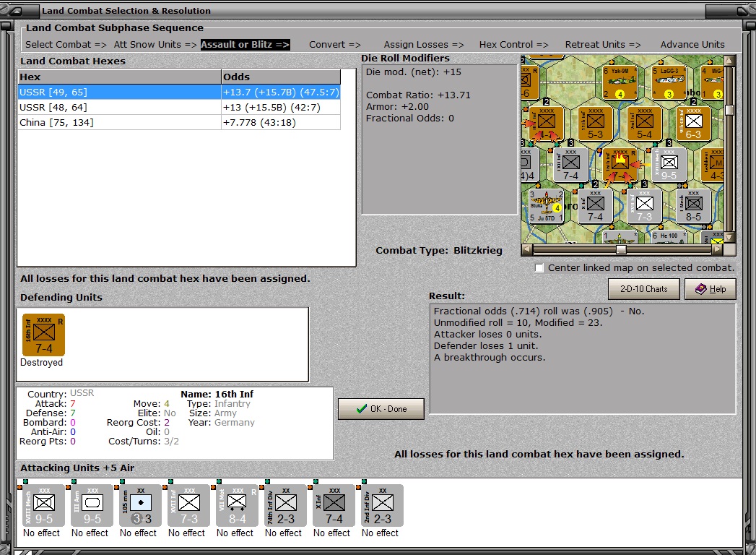This screenshot has height=555, width=756.
Task: Select the XVII Inf 7-3 attacking unit
Action: point(188,506)
